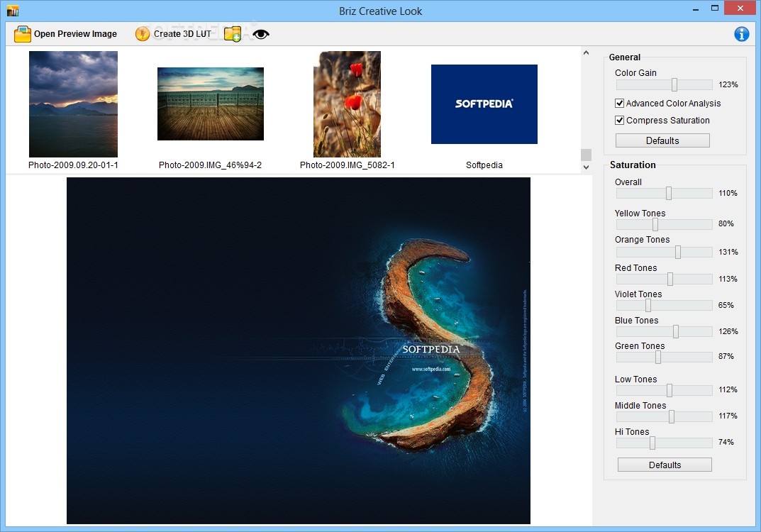Click the 117% Middle Tones value

point(728,416)
